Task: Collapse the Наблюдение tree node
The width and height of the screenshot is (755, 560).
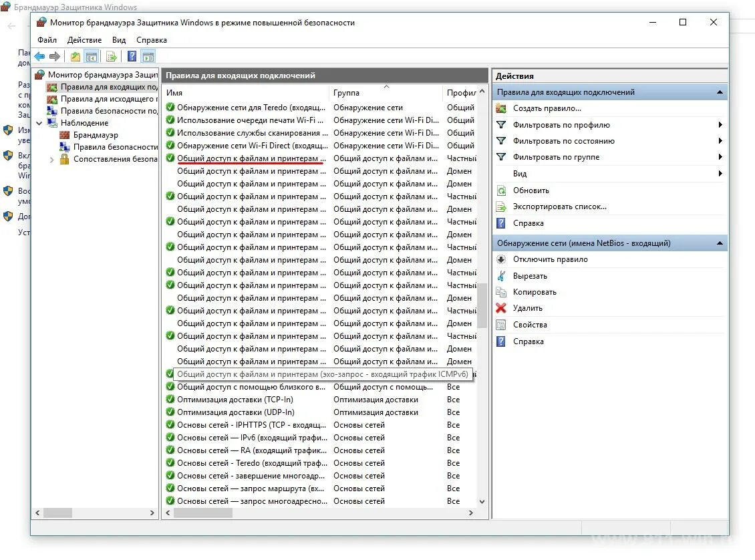Action: 39,123
